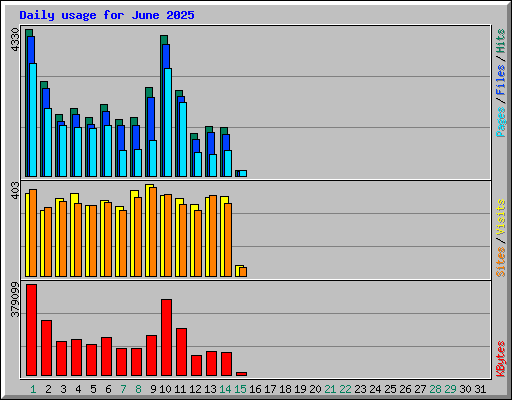Click the 'Daily usage for June 2025' title

click(x=107, y=15)
